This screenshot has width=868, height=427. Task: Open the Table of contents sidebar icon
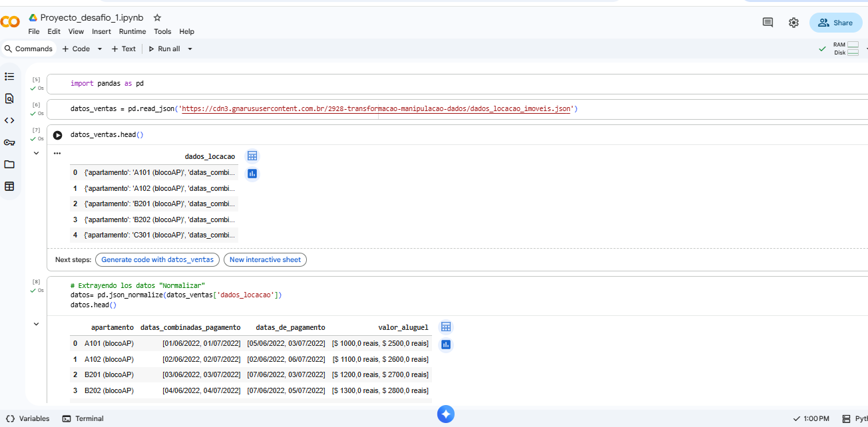(9, 76)
